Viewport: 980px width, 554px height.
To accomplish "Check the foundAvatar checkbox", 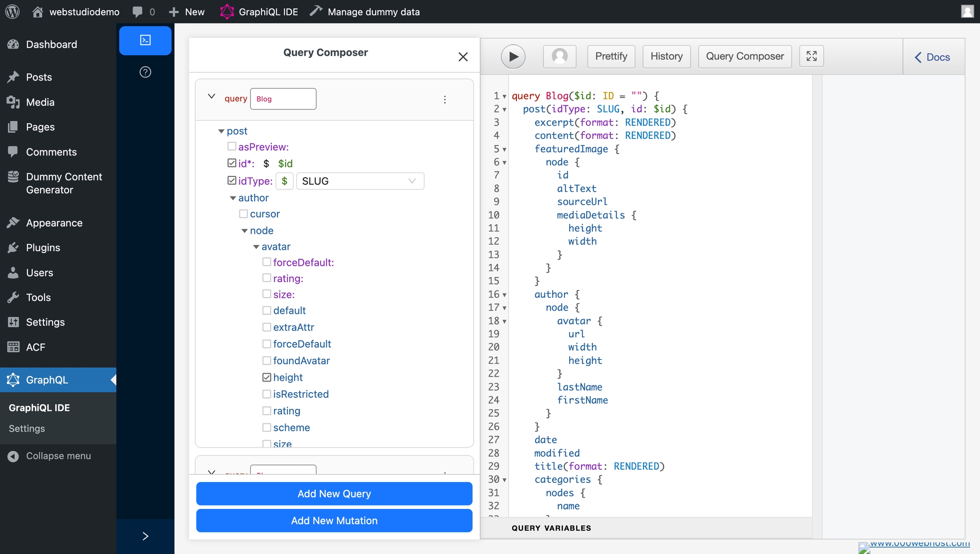I will pos(267,360).
